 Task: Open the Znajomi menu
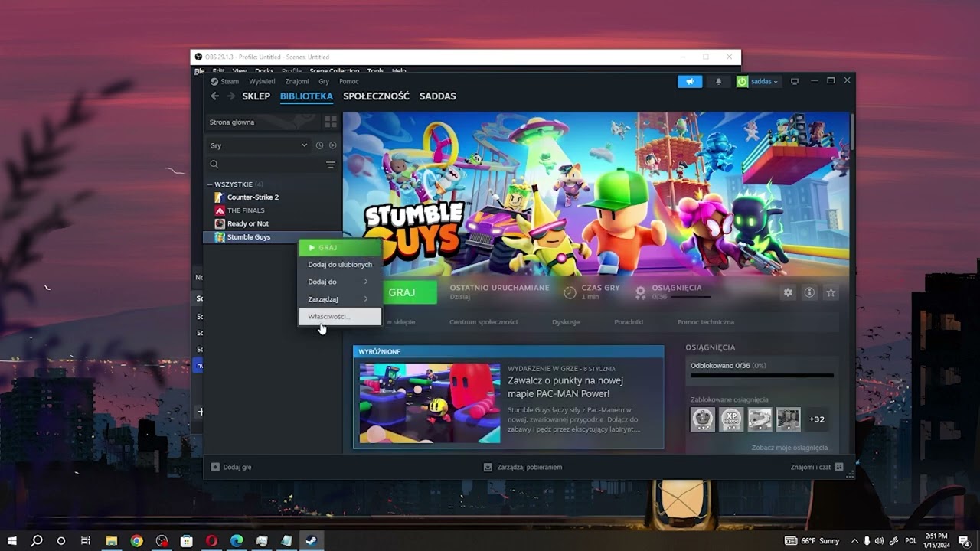[297, 82]
